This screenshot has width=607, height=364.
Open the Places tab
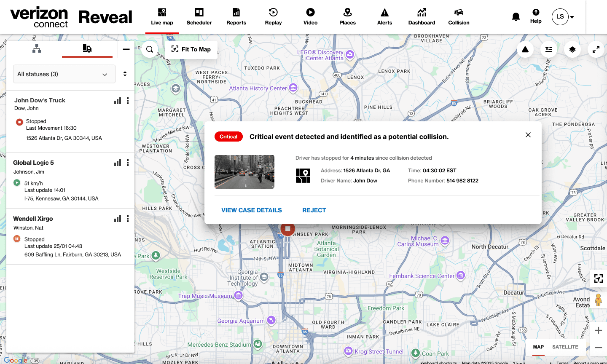[x=347, y=17]
